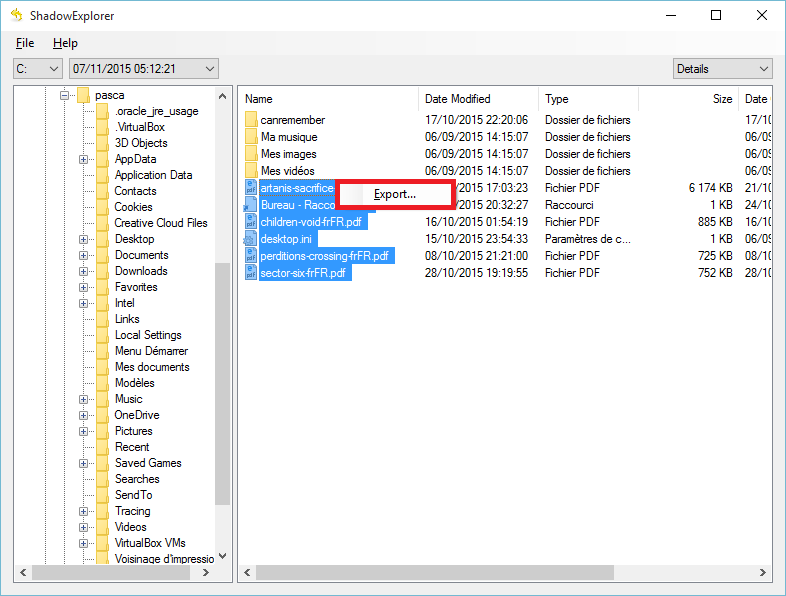Expand the AppData tree node

84,159
